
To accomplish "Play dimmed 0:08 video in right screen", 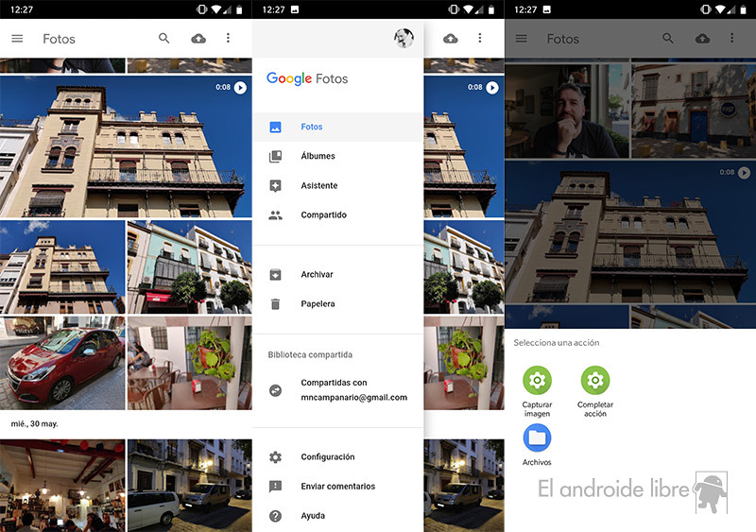I will pos(744,172).
